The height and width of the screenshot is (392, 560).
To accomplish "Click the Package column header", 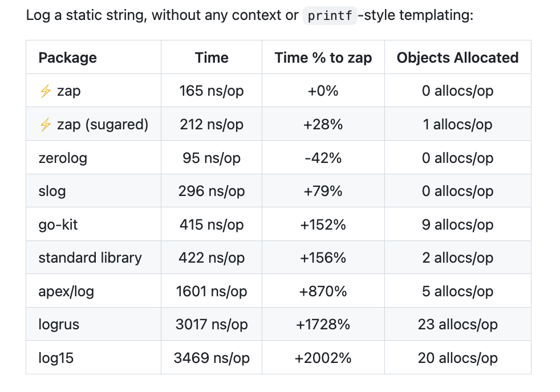I will tap(67, 58).
